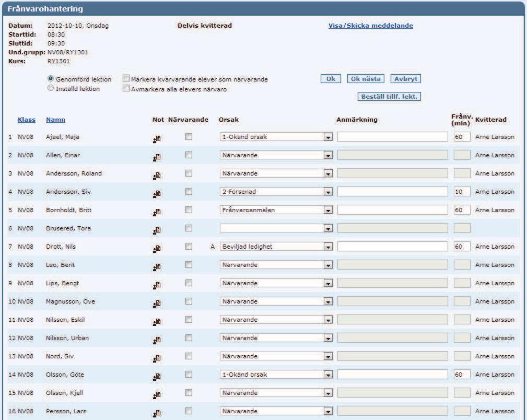Click Frånv. minutes field for Andersson, Siv
Image resolution: width=527 pixels, height=420 pixels.
(x=462, y=192)
